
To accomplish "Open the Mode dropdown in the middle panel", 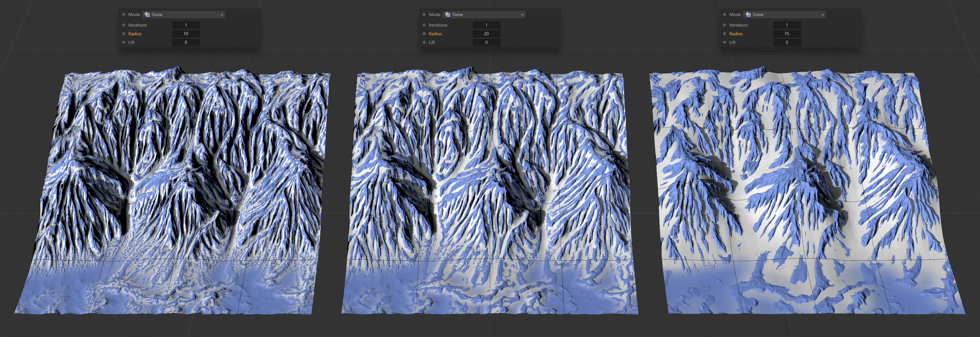I will click(522, 14).
